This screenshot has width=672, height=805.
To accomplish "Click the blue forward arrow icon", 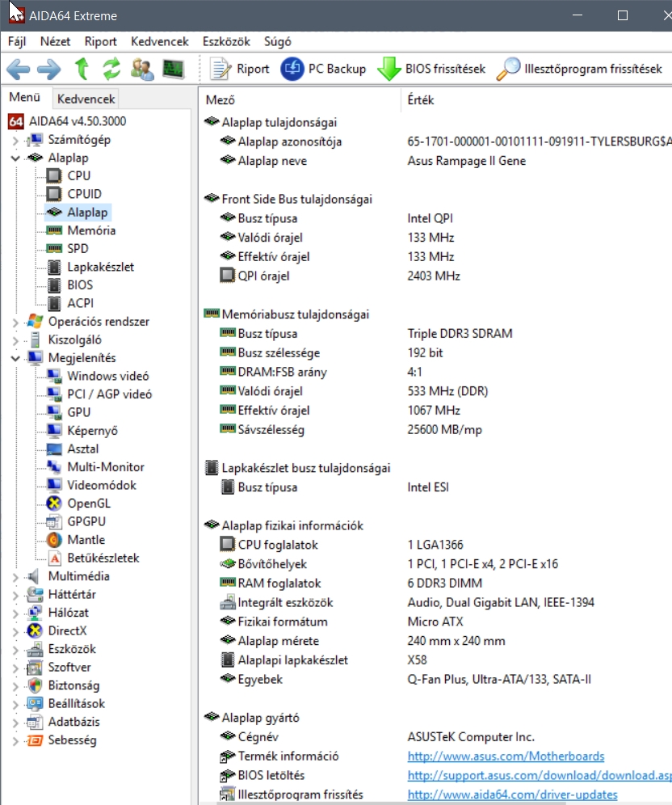I will (x=48, y=69).
